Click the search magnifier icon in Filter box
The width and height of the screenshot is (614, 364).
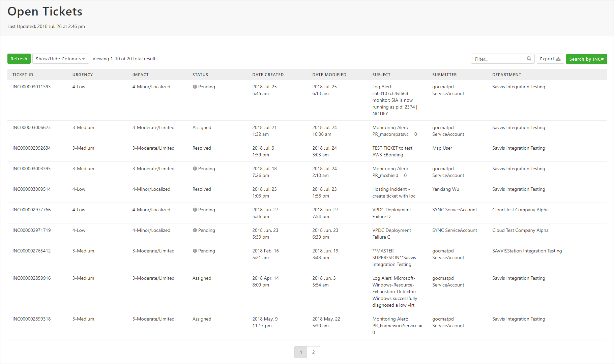coord(529,59)
